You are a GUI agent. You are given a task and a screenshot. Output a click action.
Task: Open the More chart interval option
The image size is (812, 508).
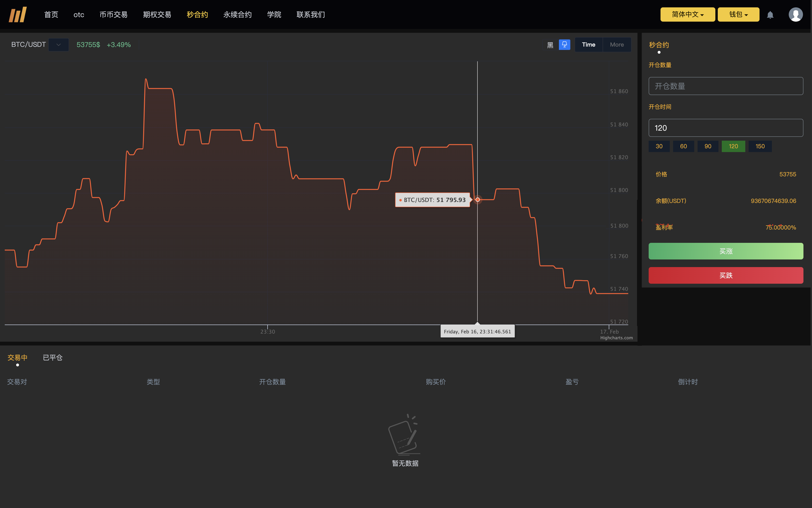[x=617, y=45]
